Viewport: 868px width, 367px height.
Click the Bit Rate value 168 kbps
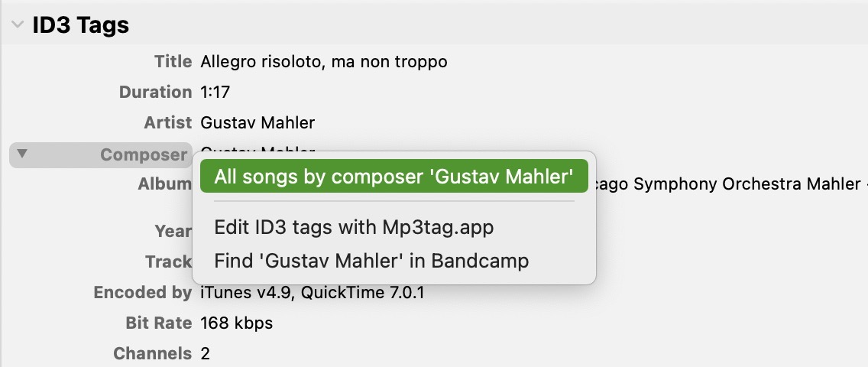(236, 323)
